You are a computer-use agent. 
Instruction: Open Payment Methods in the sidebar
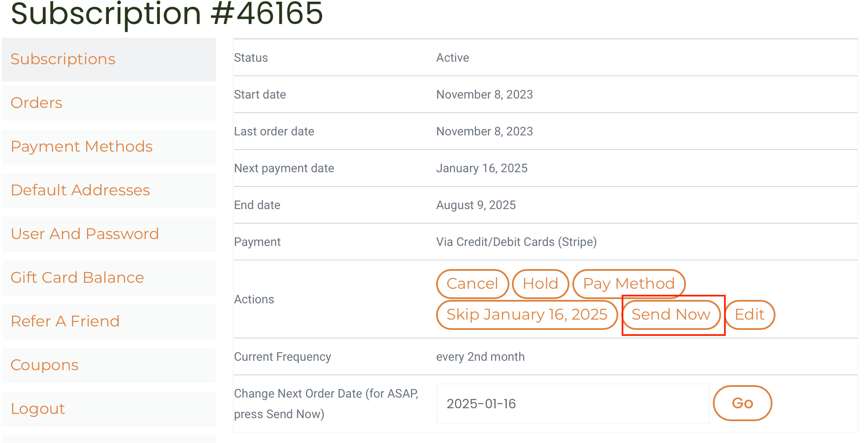pos(81,147)
